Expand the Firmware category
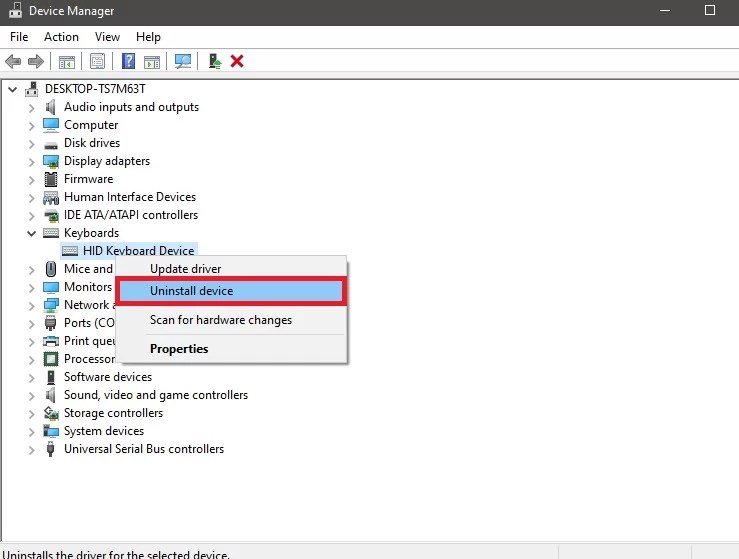Image resolution: width=739 pixels, height=559 pixels. pos(32,180)
